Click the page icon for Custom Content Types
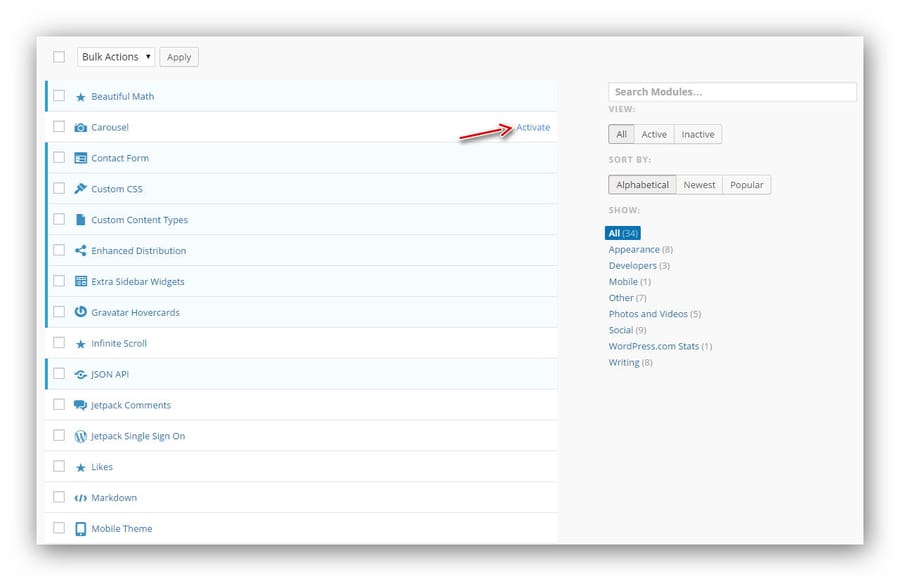The width and height of the screenshot is (900, 581). [x=80, y=219]
